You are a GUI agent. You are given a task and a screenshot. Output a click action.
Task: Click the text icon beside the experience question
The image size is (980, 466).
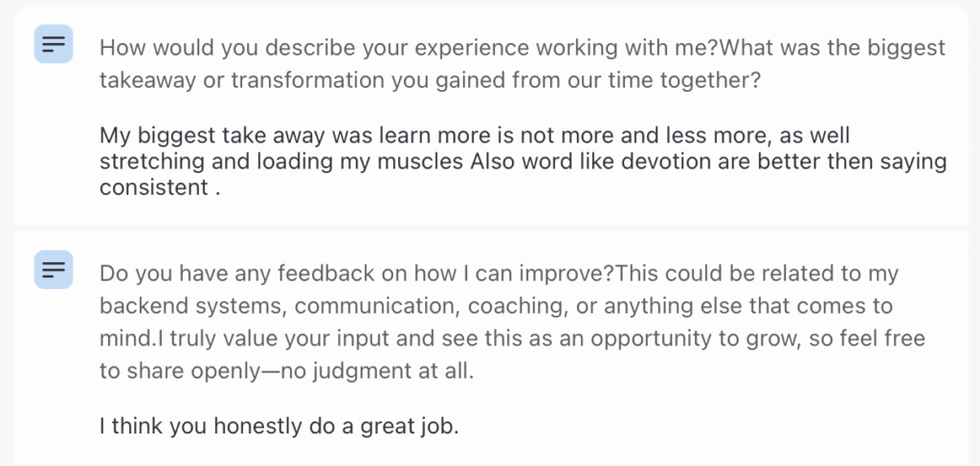(54, 44)
